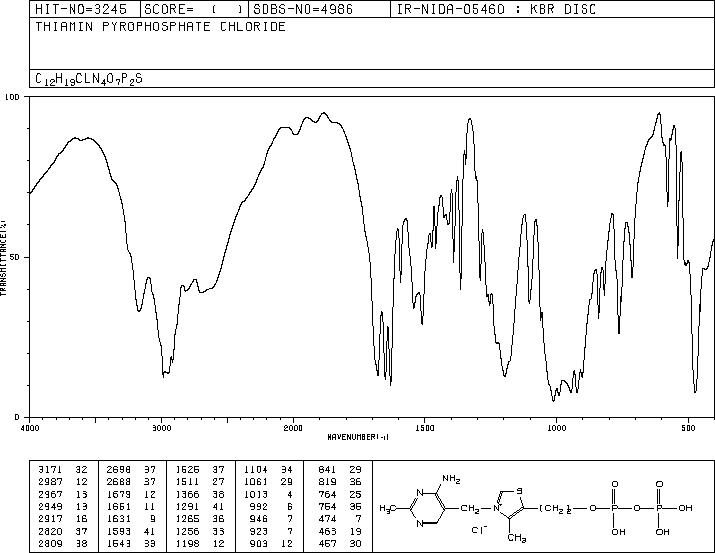Select the Cl- counter-ion label
The height and width of the screenshot is (553, 715).
480,530
